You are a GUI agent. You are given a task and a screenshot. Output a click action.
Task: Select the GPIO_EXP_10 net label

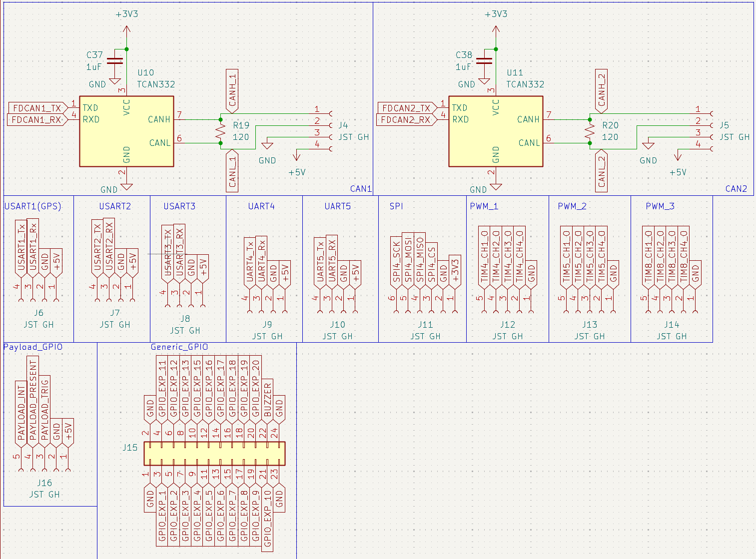(267, 518)
